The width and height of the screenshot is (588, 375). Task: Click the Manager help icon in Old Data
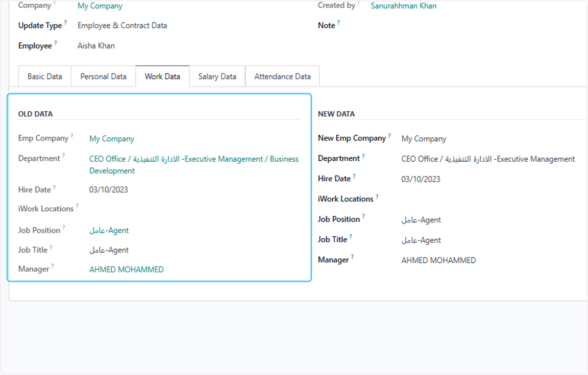coord(52,266)
